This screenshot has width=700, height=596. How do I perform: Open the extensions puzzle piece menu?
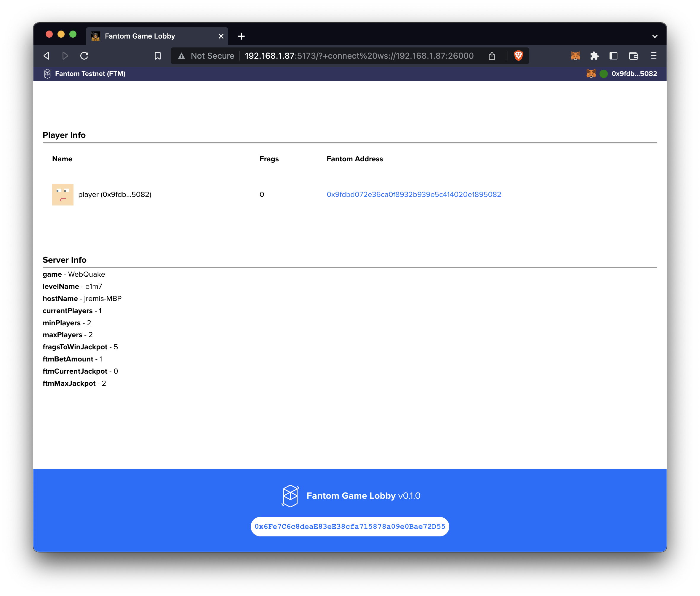594,56
